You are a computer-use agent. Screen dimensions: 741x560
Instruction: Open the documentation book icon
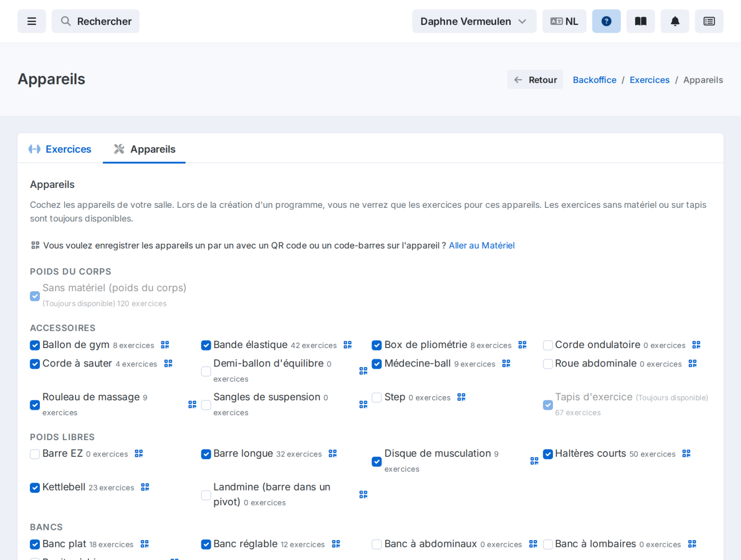click(x=641, y=21)
